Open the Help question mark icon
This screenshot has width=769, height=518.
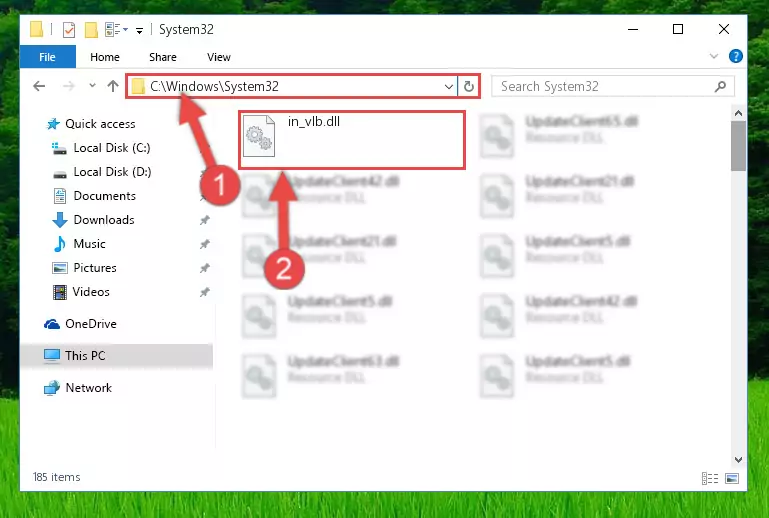click(x=735, y=56)
